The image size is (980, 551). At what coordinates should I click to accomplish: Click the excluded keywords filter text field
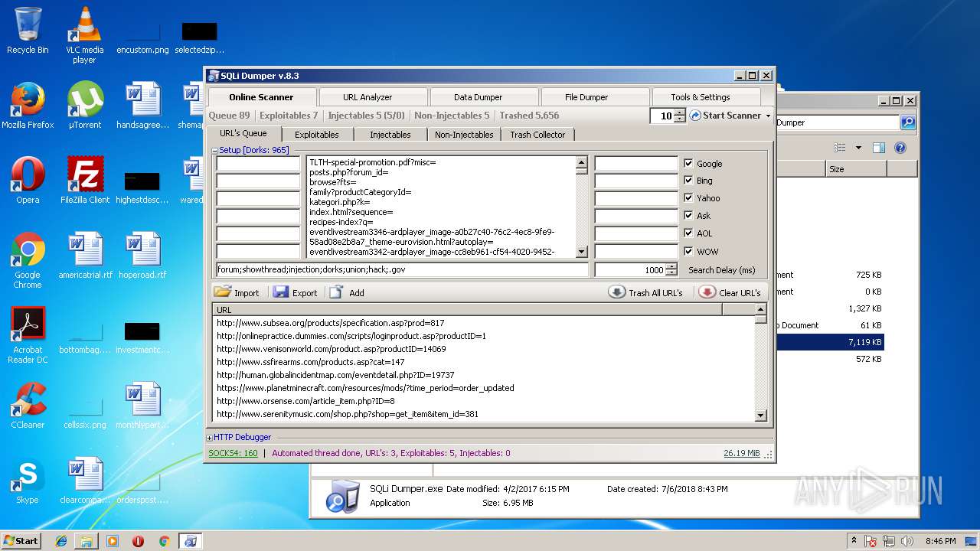(x=403, y=269)
